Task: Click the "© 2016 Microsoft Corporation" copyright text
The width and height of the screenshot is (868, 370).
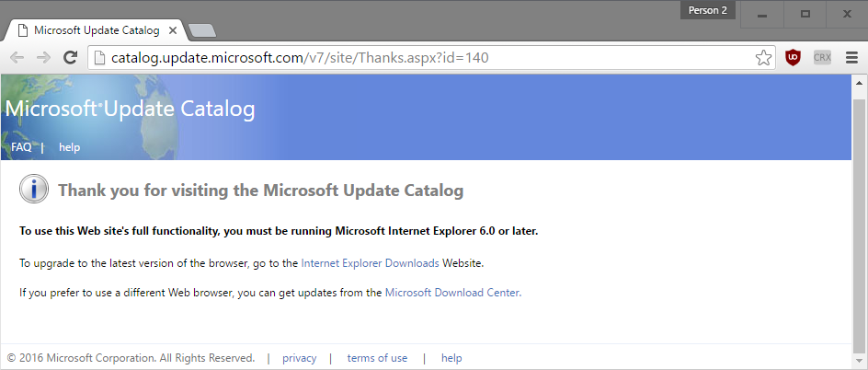Action: 131,358
